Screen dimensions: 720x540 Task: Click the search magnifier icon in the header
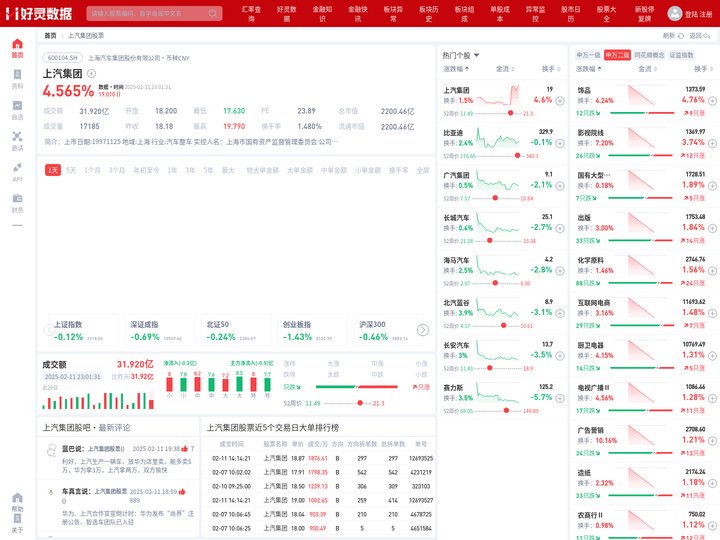(x=213, y=13)
